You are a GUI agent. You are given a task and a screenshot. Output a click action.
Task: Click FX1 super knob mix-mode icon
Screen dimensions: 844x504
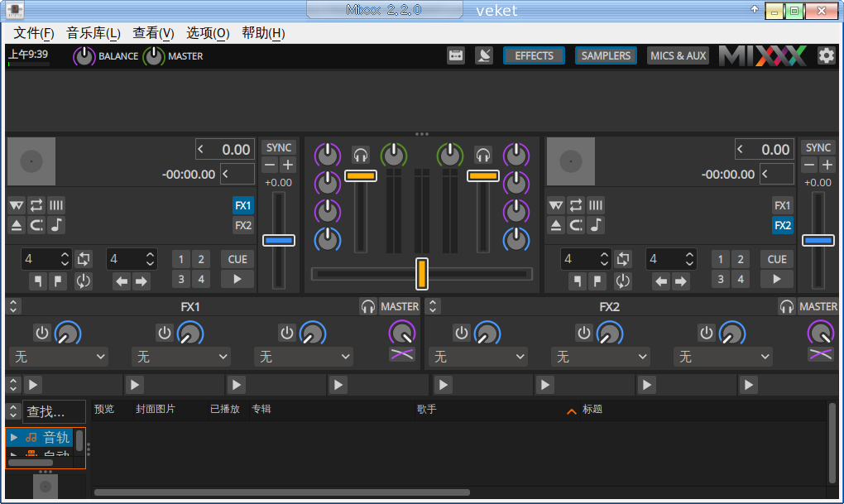point(401,353)
